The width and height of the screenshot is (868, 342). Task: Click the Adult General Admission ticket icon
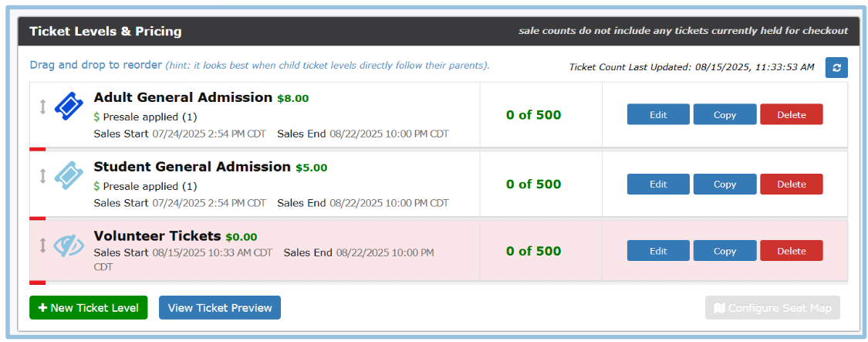coord(69,107)
